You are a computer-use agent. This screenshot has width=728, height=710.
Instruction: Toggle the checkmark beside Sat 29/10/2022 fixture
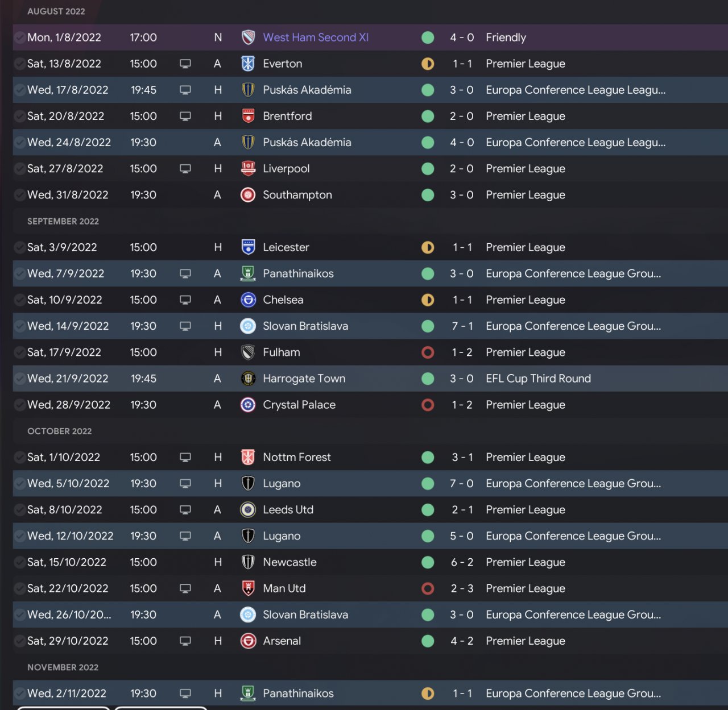(x=19, y=641)
